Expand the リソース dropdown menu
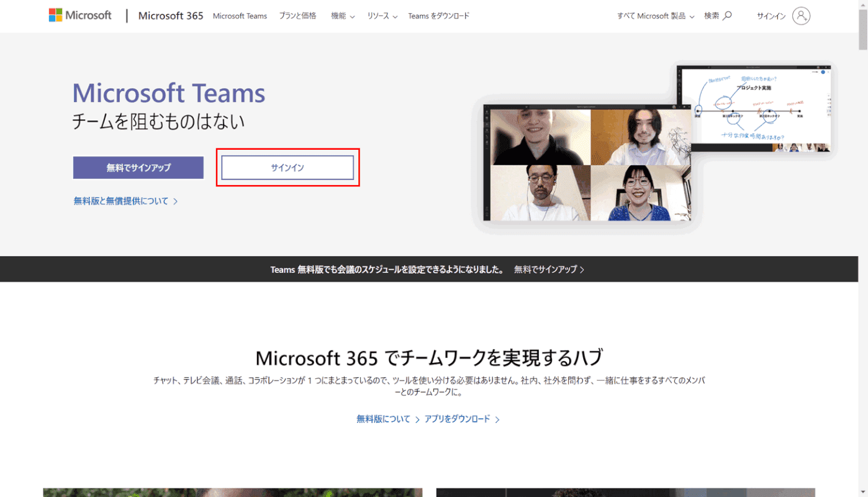 pyautogui.click(x=382, y=16)
